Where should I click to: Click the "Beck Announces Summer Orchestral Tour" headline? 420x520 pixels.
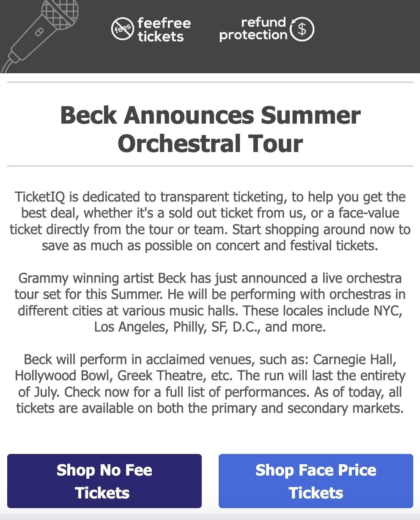point(210,129)
